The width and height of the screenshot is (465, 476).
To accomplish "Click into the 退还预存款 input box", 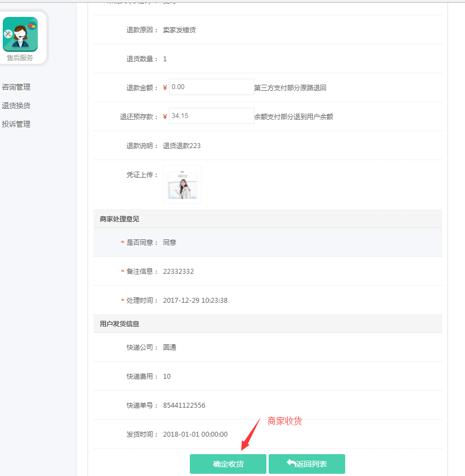I will 211,116.
